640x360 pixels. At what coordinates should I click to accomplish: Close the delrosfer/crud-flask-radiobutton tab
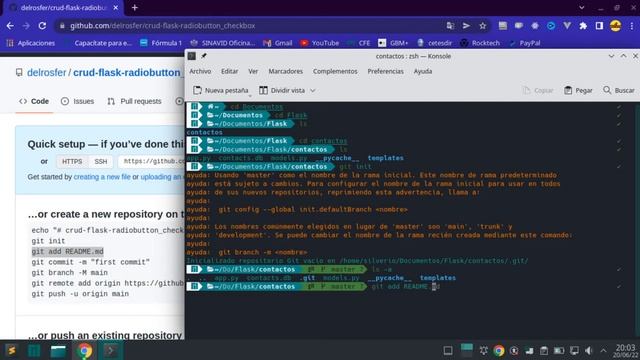click(116, 8)
